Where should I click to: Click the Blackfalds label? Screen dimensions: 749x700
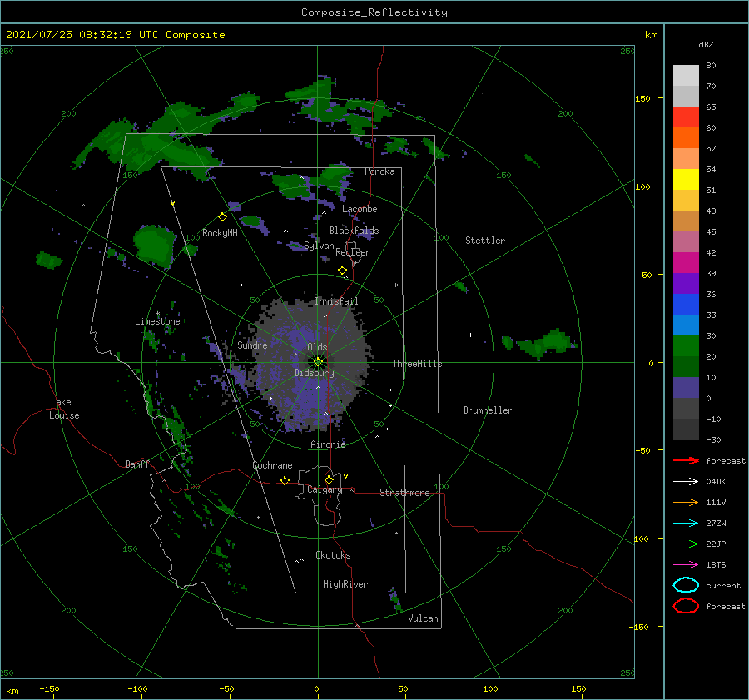point(354,231)
